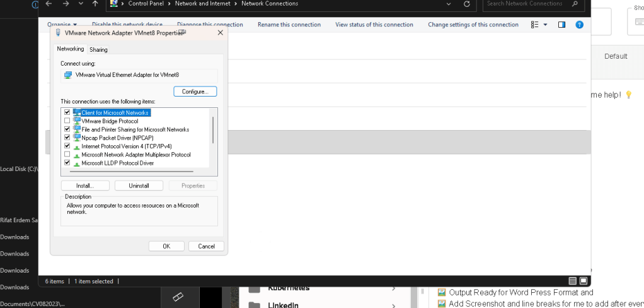Open the Kubernetes folder in background window

pyautogui.click(x=289, y=288)
